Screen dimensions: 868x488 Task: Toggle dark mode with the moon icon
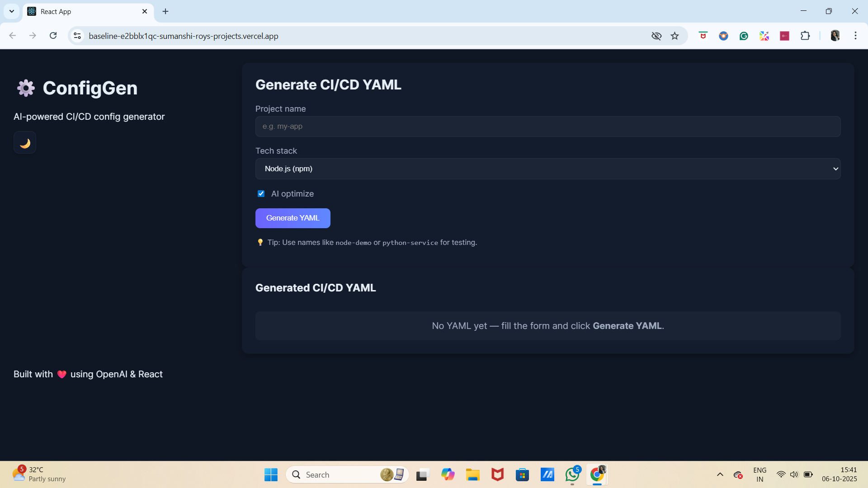25,143
